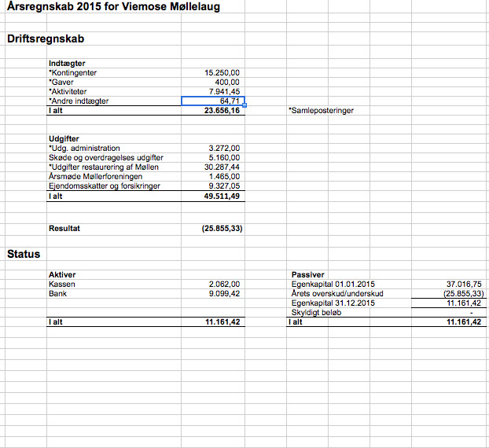Image resolution: width=489 pixels, height=448 pixels.
Task: Select the highlighted cell with 64,71
Action: 213,101
